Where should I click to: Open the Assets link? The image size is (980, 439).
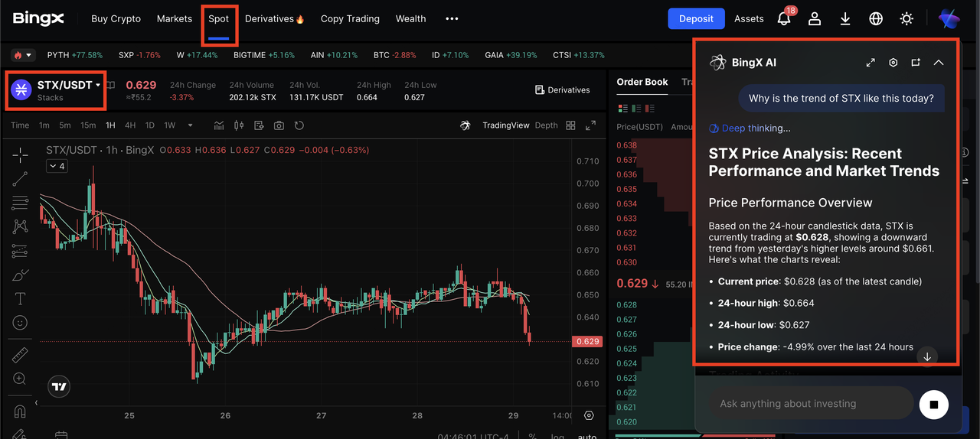(749, 18)
